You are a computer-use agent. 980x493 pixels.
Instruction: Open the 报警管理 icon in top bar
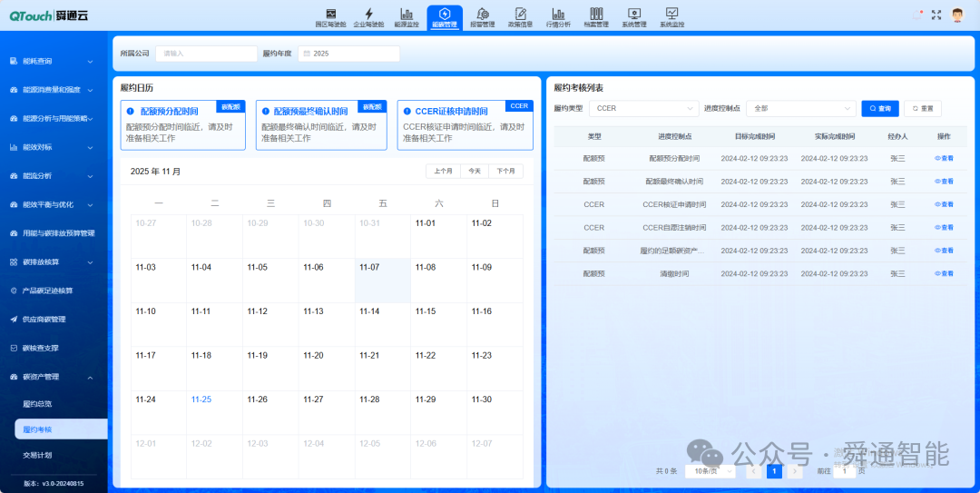click(x=483, y=15)
